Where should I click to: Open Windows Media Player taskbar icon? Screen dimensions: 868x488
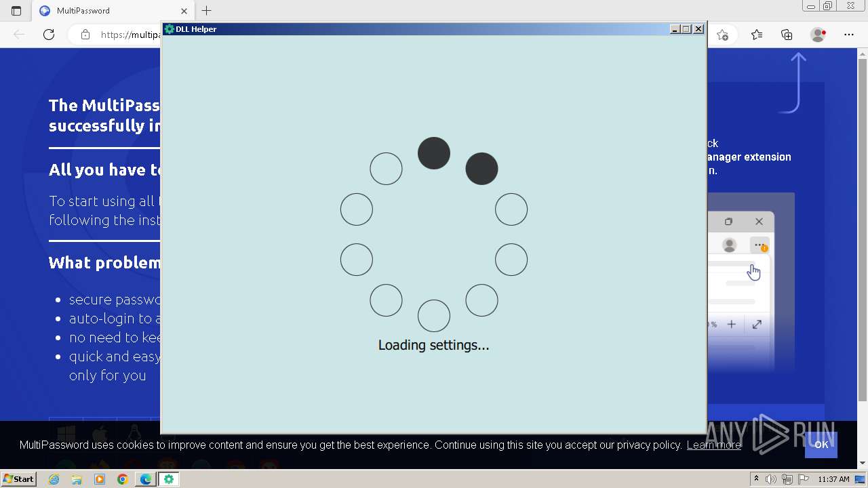point(100,479)
